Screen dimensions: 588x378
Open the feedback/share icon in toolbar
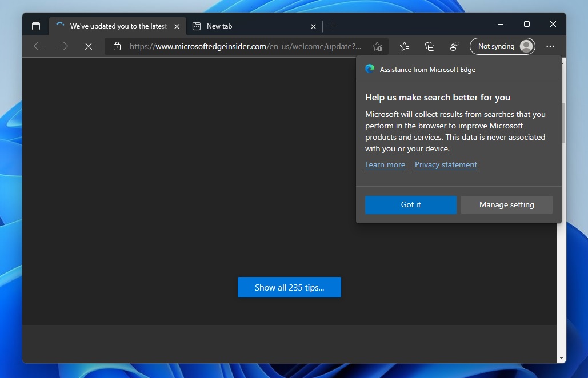pyautogui.click(x=454, y=46)
